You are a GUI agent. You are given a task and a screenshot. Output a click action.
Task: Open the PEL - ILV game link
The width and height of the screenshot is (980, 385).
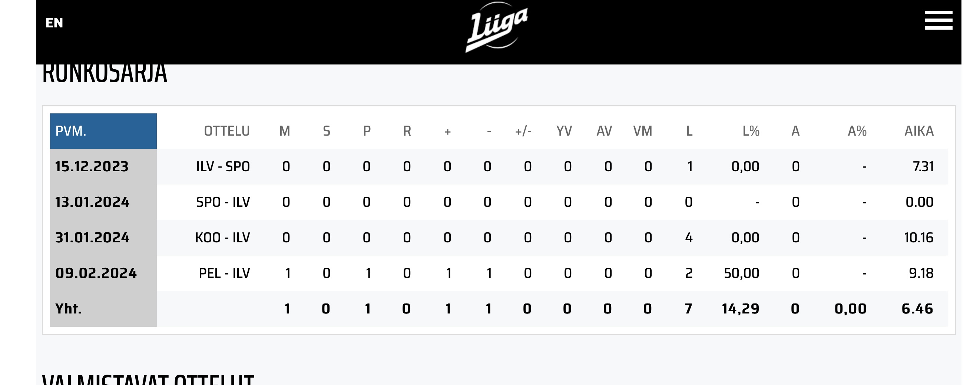coord(225,273)
